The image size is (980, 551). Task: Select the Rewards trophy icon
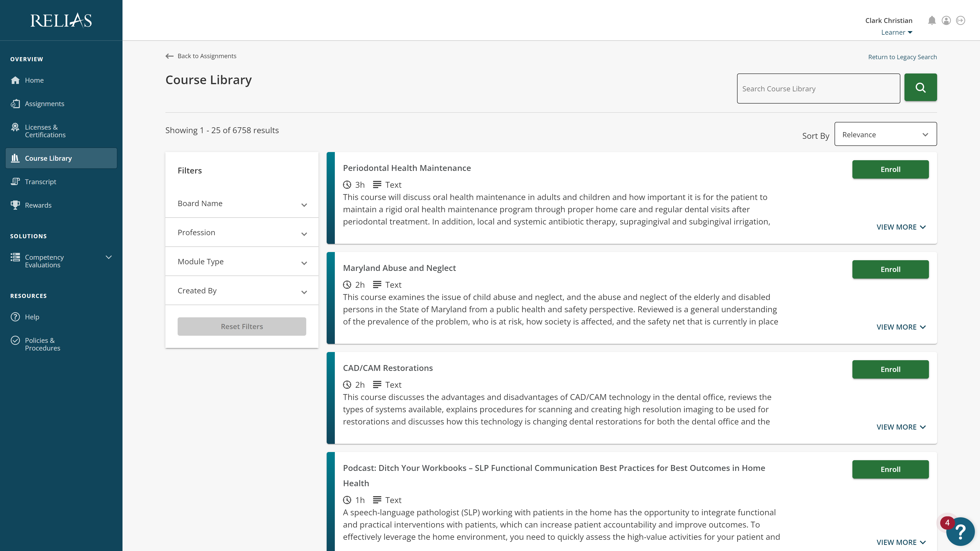click(x=15, y=205)
